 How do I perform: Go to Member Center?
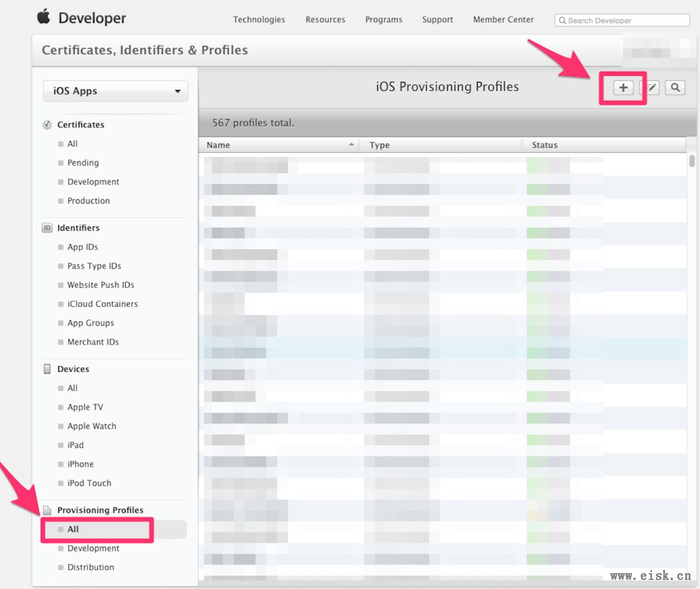[504, 20]
